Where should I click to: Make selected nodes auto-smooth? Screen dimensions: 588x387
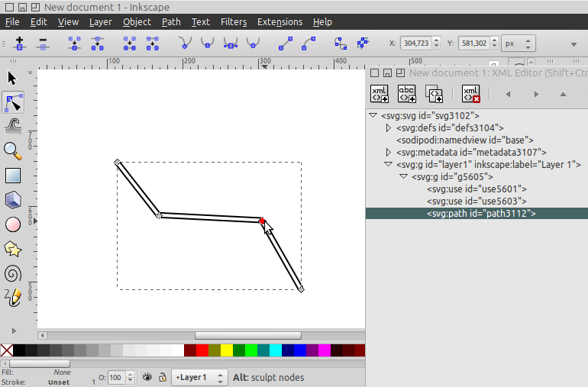[253, 43]
